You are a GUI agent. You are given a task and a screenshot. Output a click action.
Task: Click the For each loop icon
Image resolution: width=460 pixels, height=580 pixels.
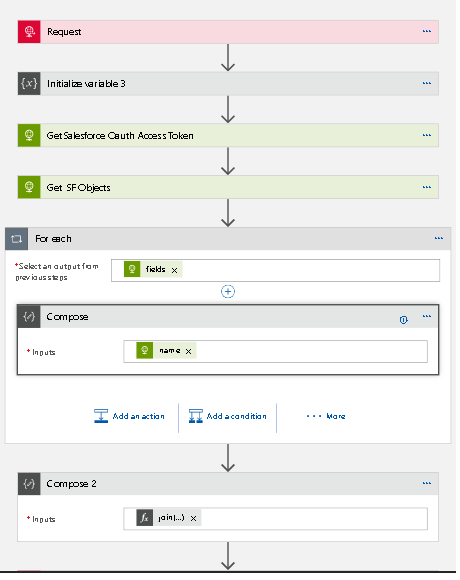[17, 239]
